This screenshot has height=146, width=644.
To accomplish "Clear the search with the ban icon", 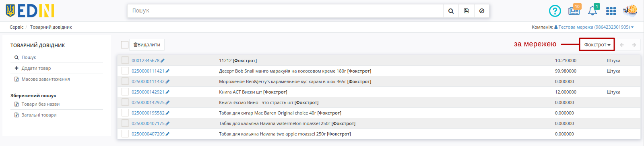I will point(481,11).
